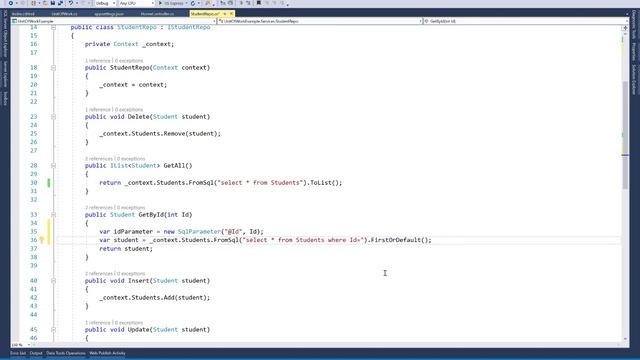Image resolution: width=640 pixels, height=360 pixels.
Task: Open the SQL Server Object Explorer side tab
Action: click(5, 34)
